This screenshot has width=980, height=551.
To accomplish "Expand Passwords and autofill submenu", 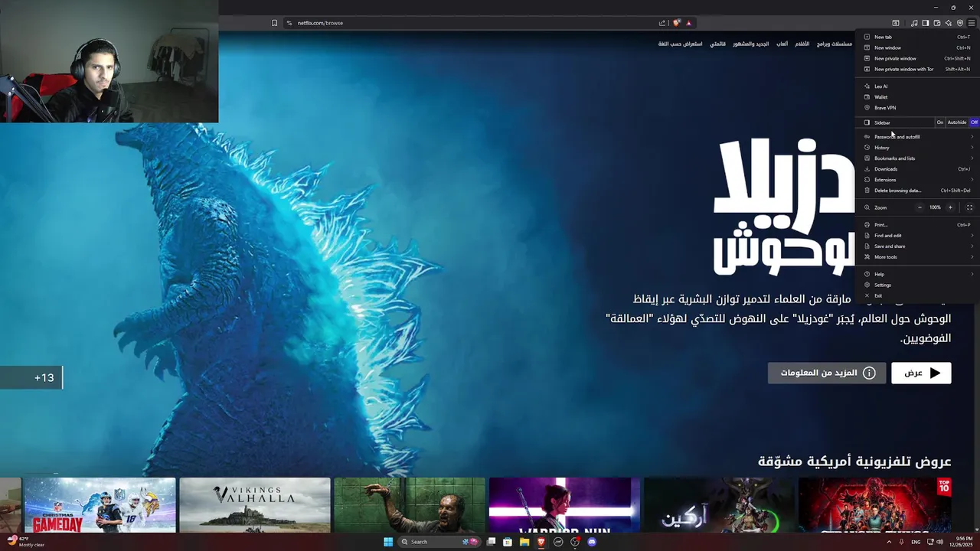I will [x=917, y=137].
